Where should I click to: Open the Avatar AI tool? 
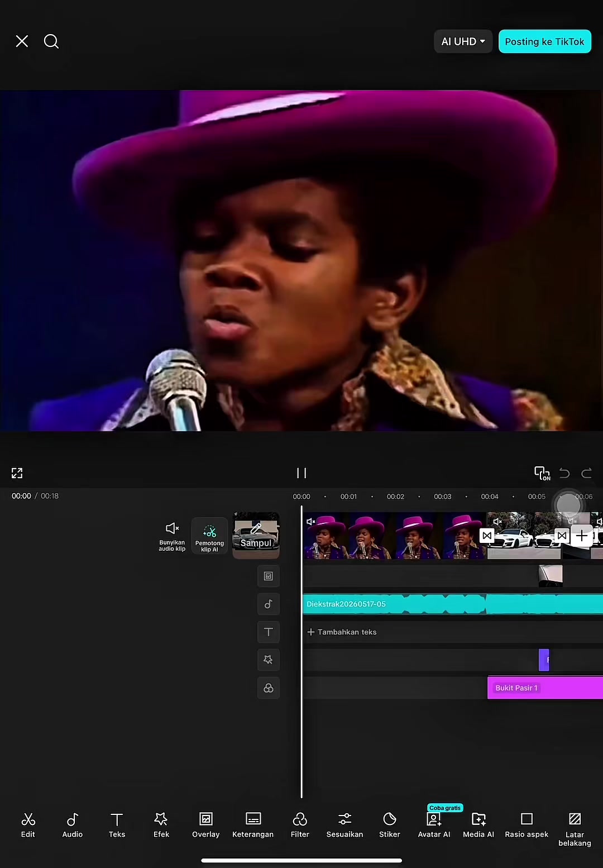pos(434,826)
